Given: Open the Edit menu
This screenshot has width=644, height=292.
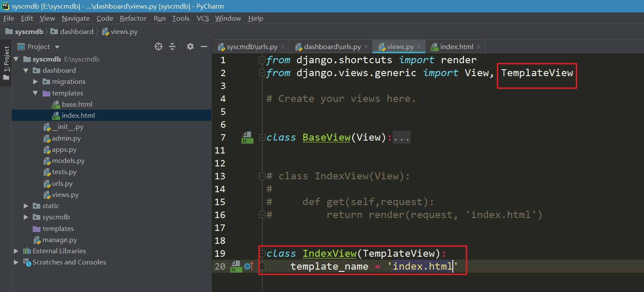Looking at the screenshot, I should click(27, 18).
